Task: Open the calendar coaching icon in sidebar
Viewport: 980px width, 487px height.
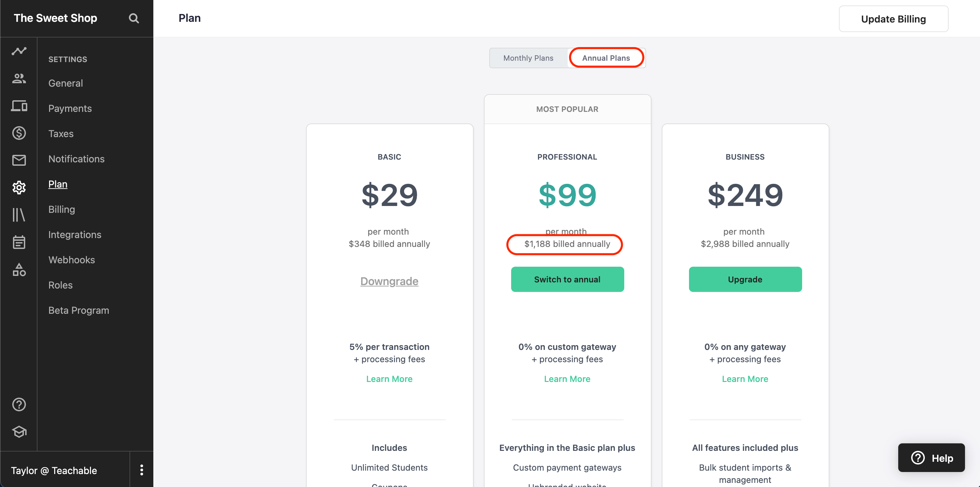Action: coord(19,242)
